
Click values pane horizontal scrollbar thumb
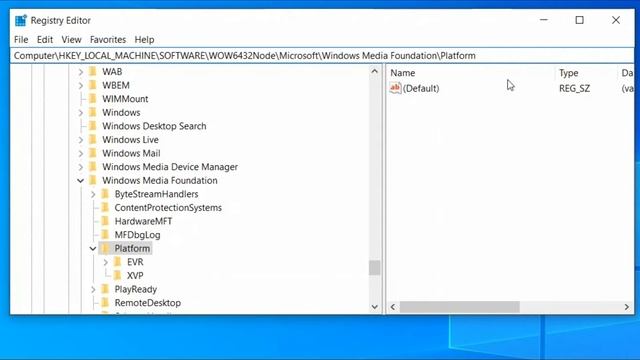(x=460, y=307)
